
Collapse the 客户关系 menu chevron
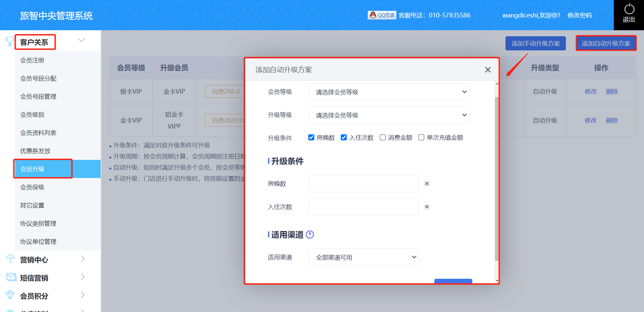[x=81, y=40]
